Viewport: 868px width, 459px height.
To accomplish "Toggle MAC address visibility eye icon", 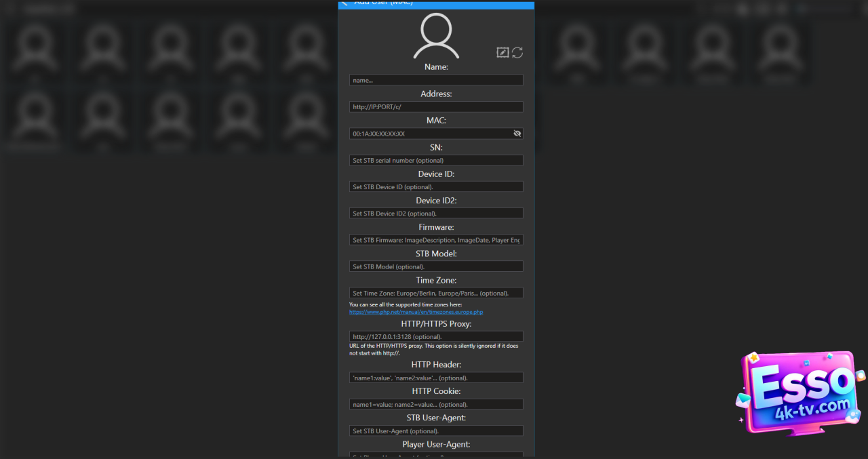I will coord(517,134).
